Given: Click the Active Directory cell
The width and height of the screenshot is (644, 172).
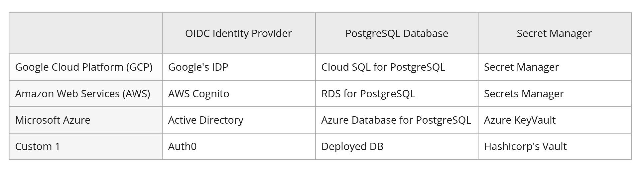Looking at the screenshot, I should pos(205,120).
